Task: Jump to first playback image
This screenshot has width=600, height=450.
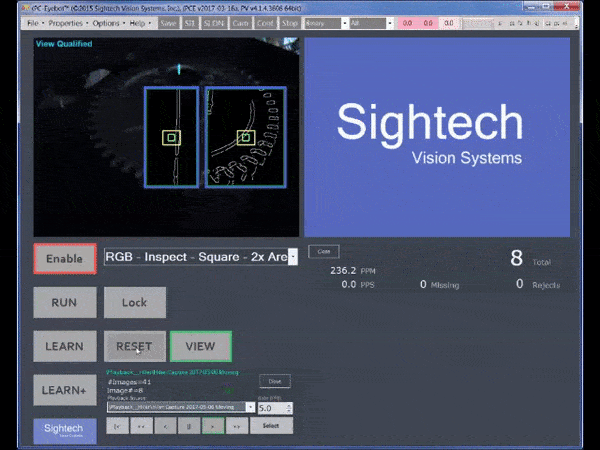Action: 117,426
